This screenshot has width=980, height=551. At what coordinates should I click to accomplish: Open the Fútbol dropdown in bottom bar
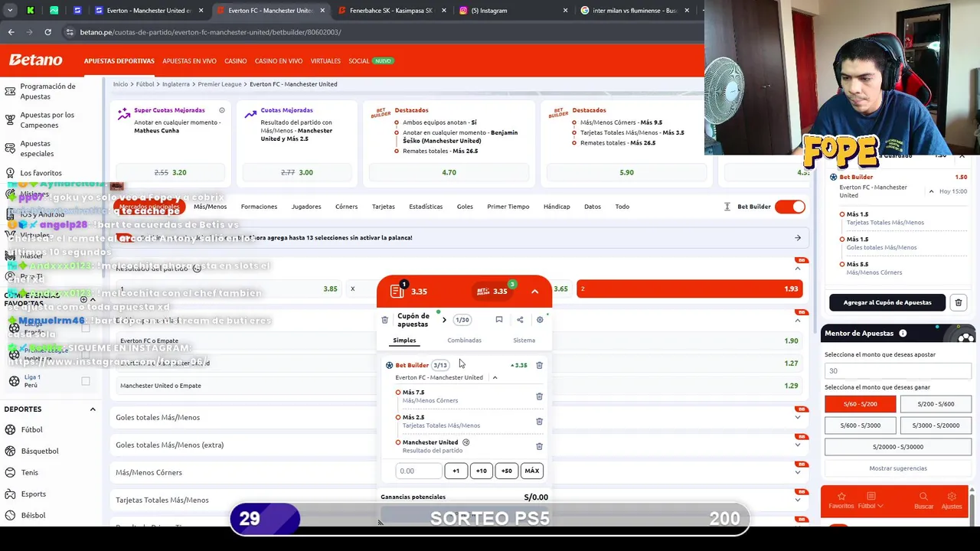click(871, 500)
